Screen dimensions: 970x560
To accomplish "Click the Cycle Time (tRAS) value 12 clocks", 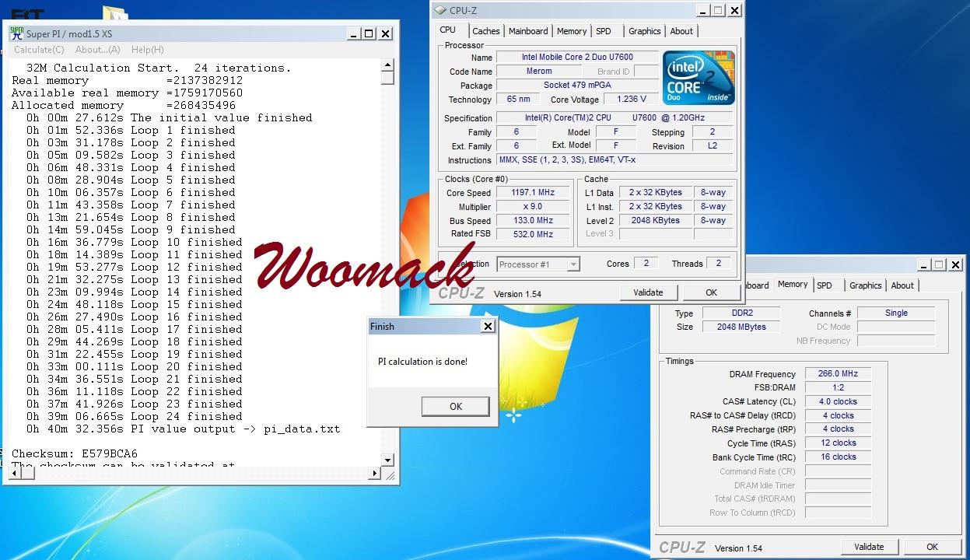I will tap(838, 443).
